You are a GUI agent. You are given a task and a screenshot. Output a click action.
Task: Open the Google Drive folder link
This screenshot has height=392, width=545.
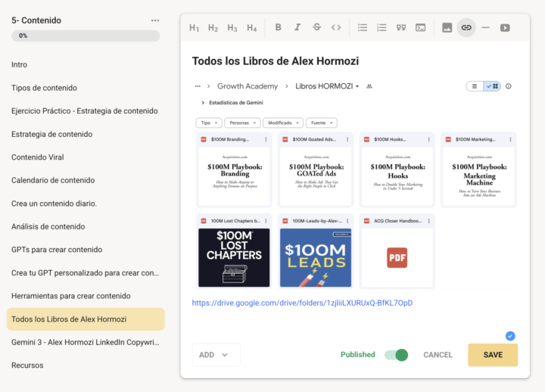point(302,303)
